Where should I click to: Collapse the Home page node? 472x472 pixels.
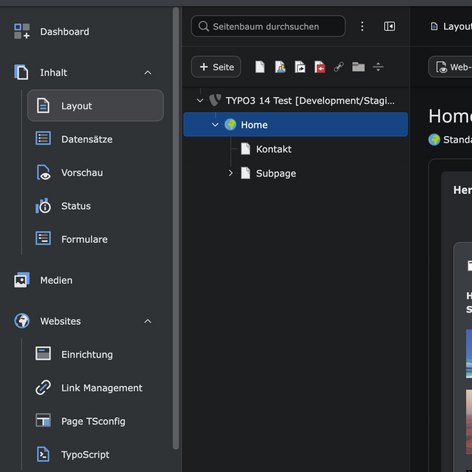[x=215, y=125]
